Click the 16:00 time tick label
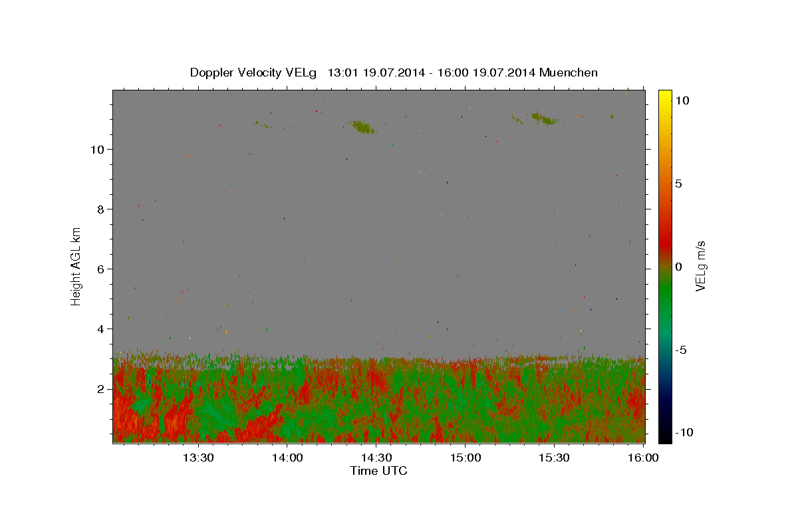 (x=643, y=458)
